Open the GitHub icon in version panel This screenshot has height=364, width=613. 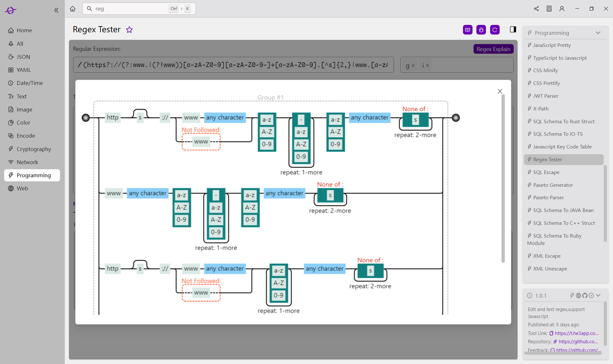[x=585, y=296]
